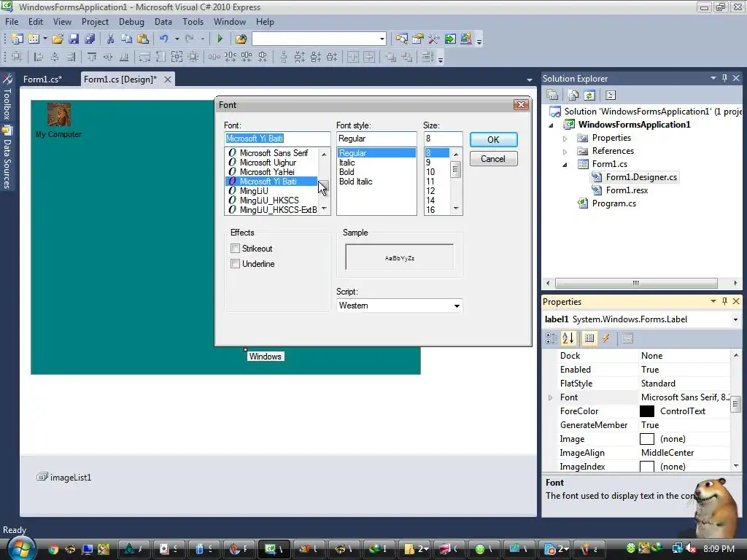Expand the References node in Solution Explorer
747x560 pixels.
[565, 152]
